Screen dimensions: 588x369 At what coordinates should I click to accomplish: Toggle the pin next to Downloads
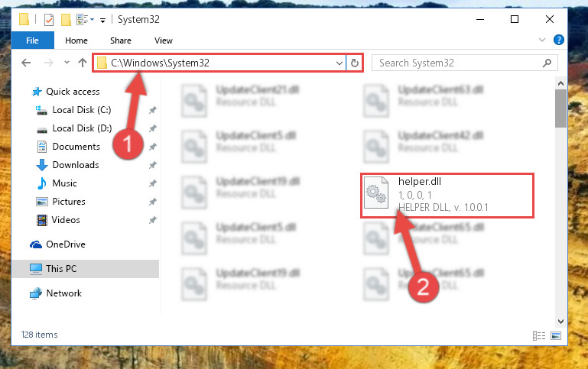tap(152, 165)
